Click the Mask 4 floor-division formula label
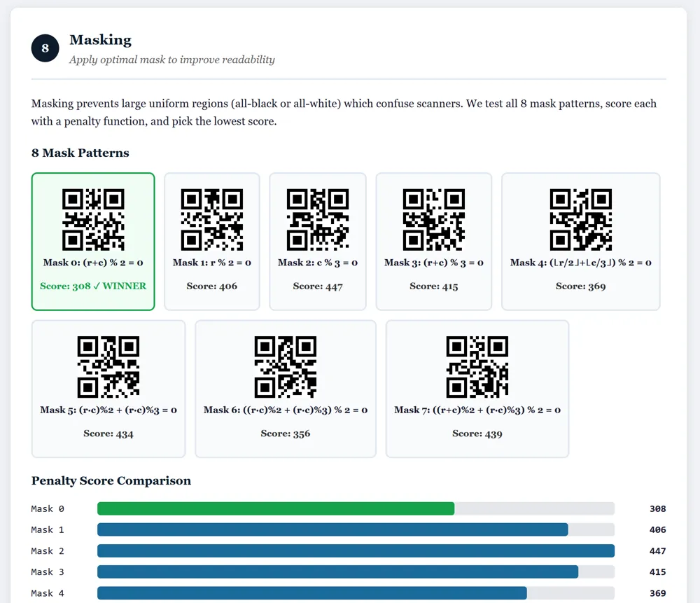 [581, 263]
